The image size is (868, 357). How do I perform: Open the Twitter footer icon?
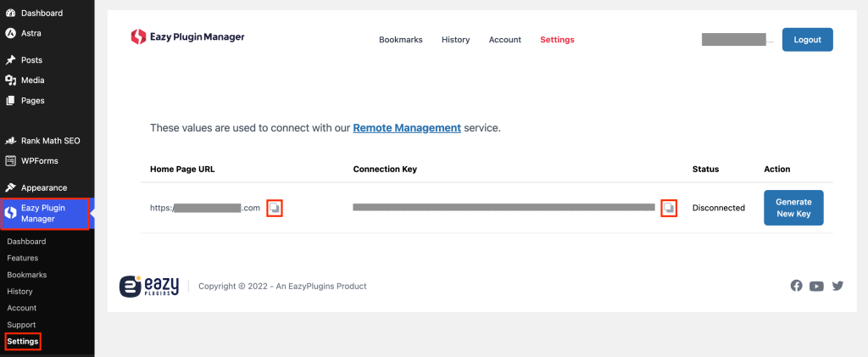(837, 286)
